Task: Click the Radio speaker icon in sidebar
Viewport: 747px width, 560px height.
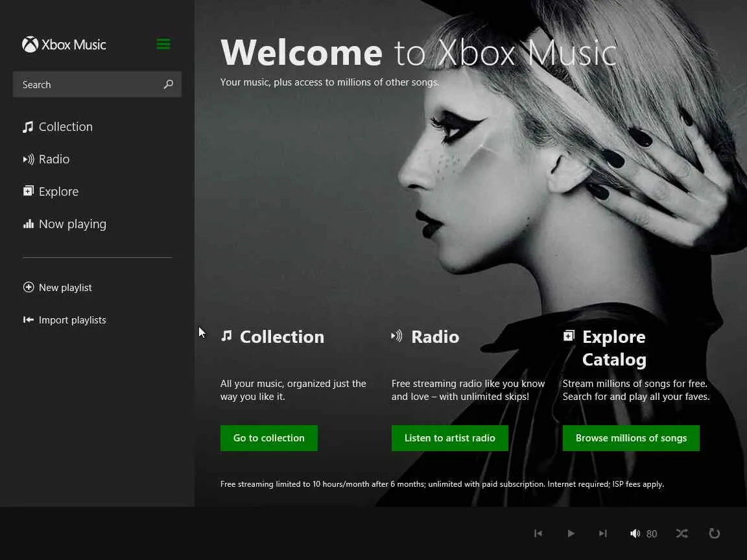Action: 29,159
